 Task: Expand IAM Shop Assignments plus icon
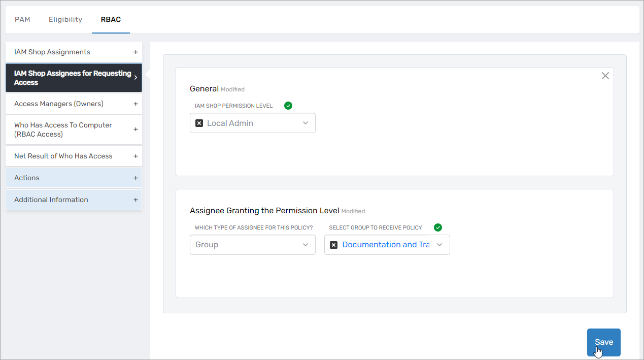pyautogui.click(x=135, y=52)
